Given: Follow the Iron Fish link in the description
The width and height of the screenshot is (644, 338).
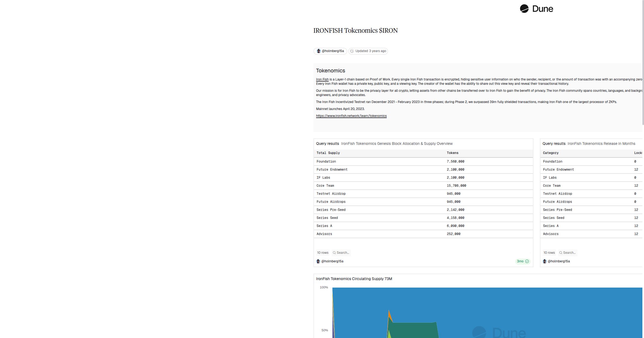Looking at the screenshot, I should click(322, 79).
